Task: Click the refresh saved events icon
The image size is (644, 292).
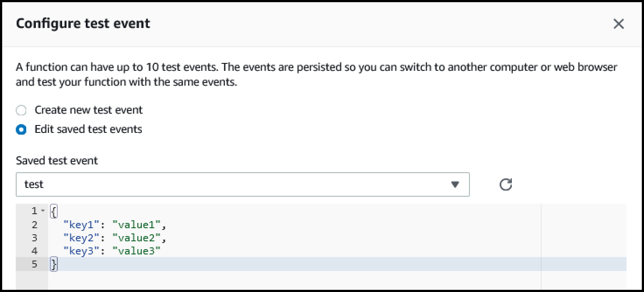Action: point(506,184)
